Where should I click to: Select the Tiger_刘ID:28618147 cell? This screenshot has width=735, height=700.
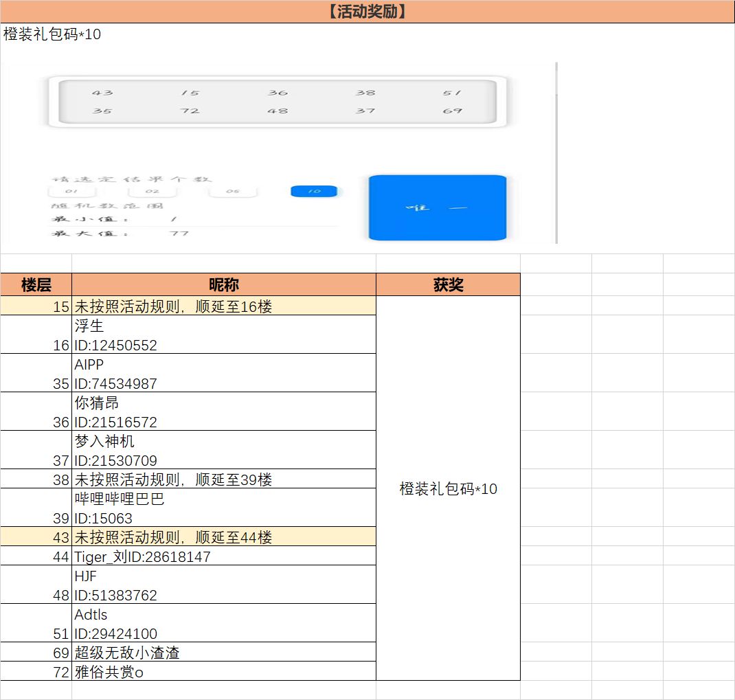[x=224, y=556]
